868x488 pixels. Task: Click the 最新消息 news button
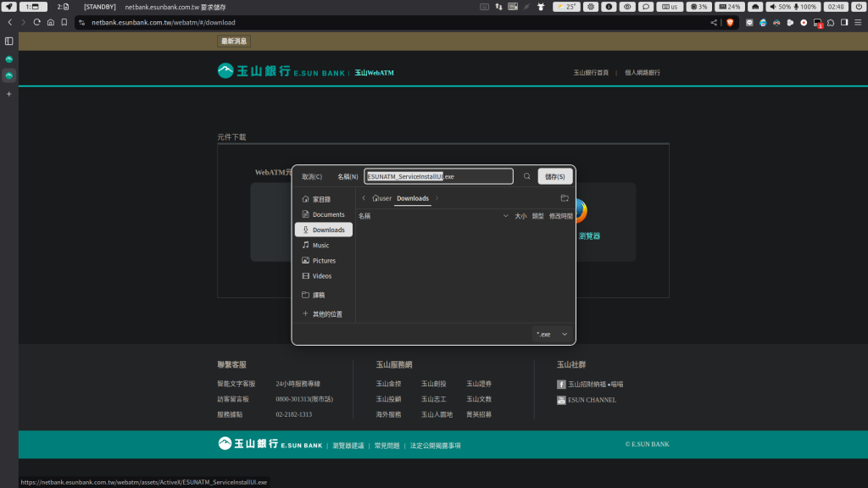(234, 41)
